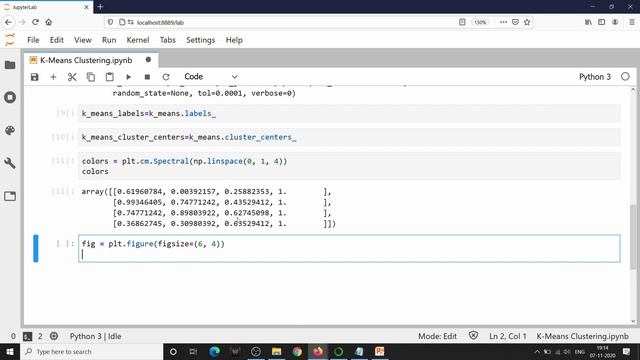Image resolution: width=640 pixels, height=360 pixels.
Task: Open the Windows notification center icon
Action: coord(626,351)
